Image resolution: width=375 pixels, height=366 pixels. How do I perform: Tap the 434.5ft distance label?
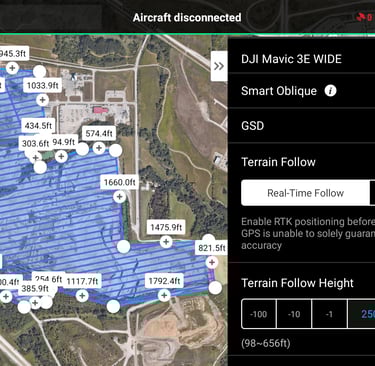pyautogui.click(x=38, y=126)
